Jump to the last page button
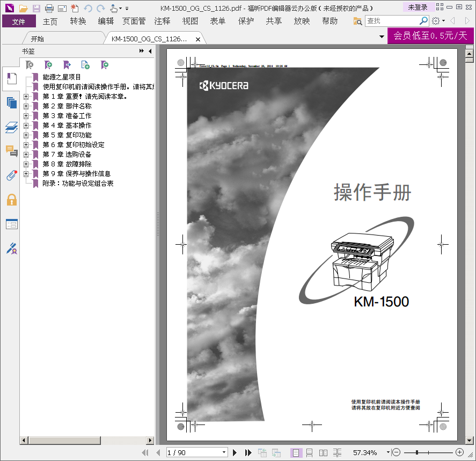Screen dimensions: 476x461 click(x=248, y=452)
